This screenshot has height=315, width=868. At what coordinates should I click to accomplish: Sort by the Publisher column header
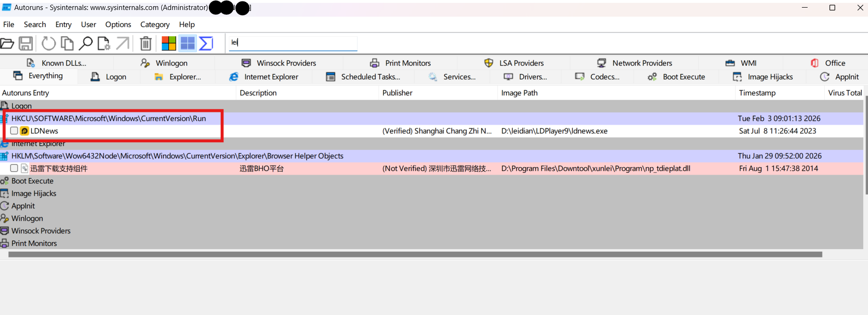point(397,93)
